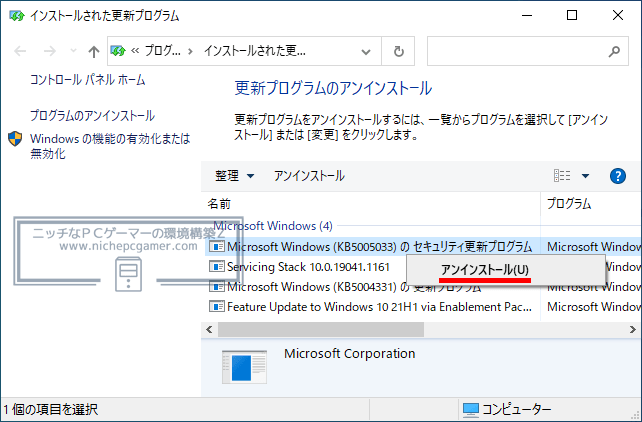Close the インストールされた更新プログラム window
Viewport: 642px width, 422px height.
coord(618,16)
